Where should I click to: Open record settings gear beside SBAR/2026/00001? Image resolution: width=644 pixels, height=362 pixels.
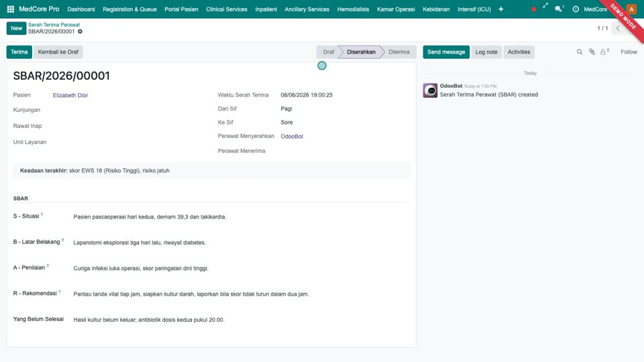(80, 32)
